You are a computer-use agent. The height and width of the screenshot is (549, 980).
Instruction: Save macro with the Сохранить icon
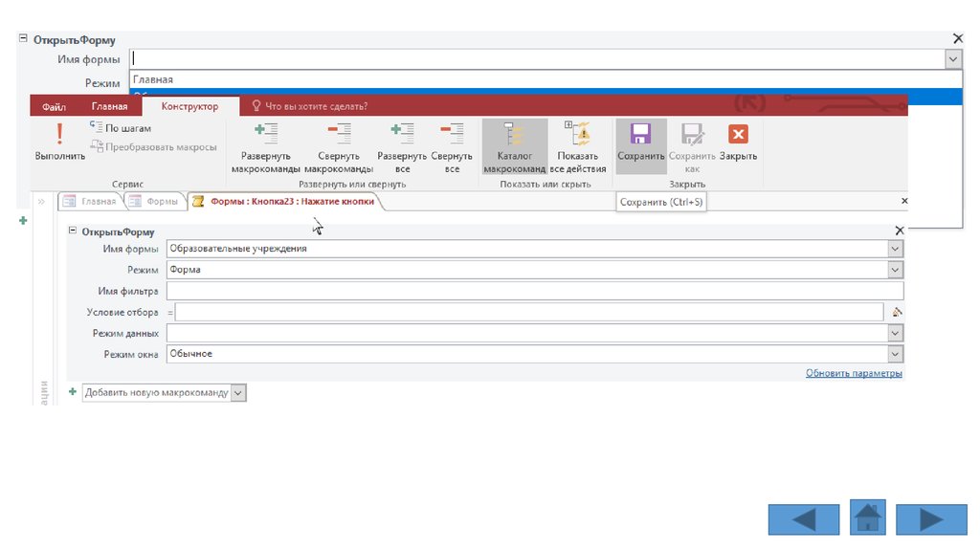640,134
